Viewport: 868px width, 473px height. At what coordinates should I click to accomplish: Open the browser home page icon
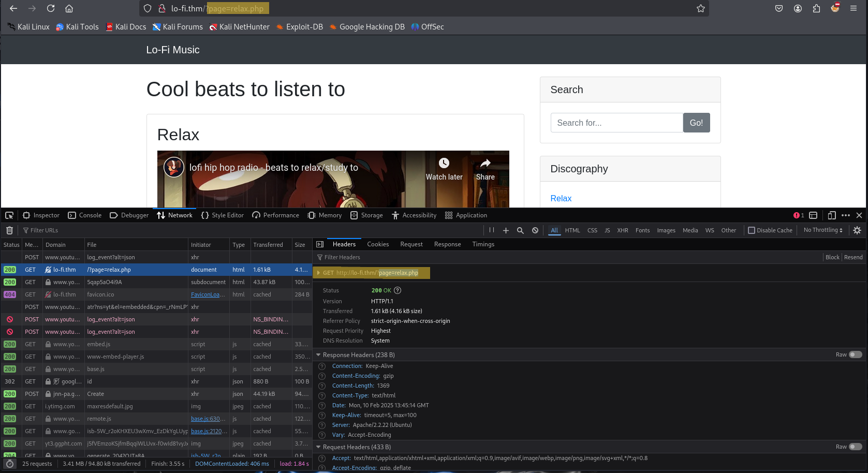pyautogui.click(x=69, y=8)
